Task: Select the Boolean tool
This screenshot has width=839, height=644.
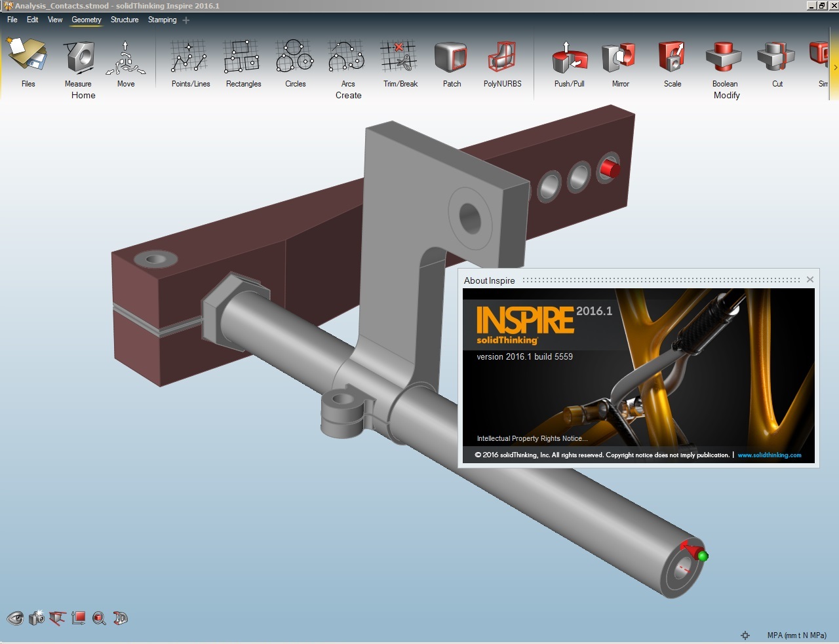Action: [x=724, y=57]
